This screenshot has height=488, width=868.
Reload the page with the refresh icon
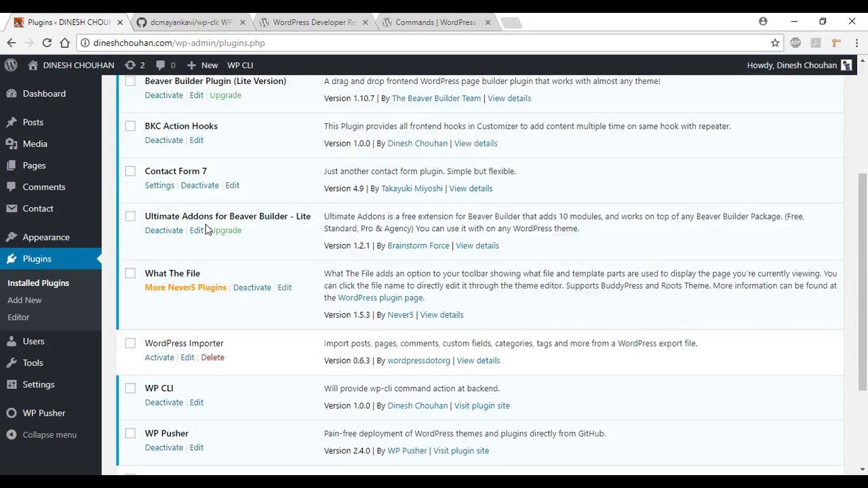coord(47,43)
